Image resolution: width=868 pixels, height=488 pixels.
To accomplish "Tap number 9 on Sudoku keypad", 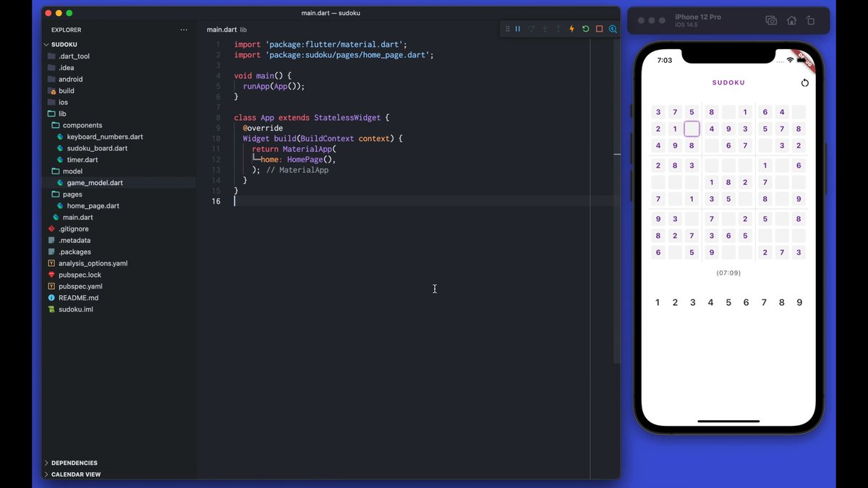I will pos(799,302).
